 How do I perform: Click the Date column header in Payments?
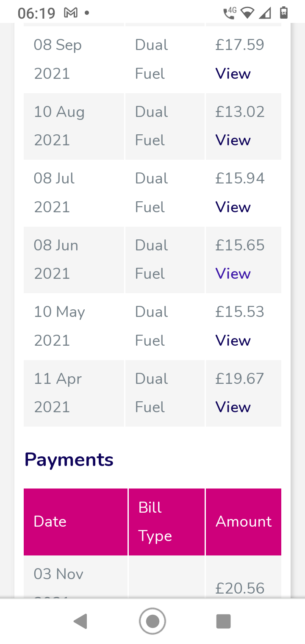(50, 522)
